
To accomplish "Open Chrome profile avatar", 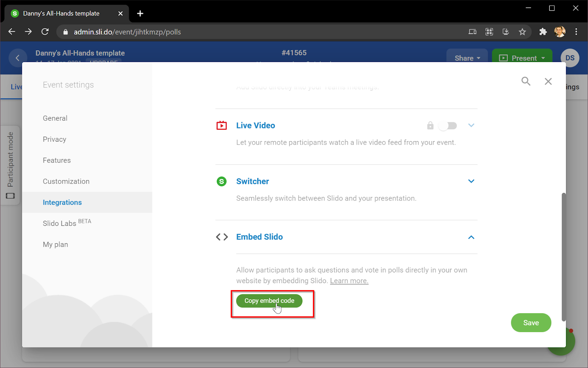I will pyautogui.click(x=560, y=32).
